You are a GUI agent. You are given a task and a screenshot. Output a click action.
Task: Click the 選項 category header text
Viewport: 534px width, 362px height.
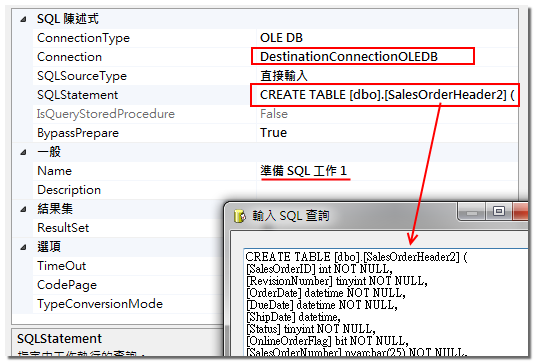pyautogui.click(x=49, y=247)
